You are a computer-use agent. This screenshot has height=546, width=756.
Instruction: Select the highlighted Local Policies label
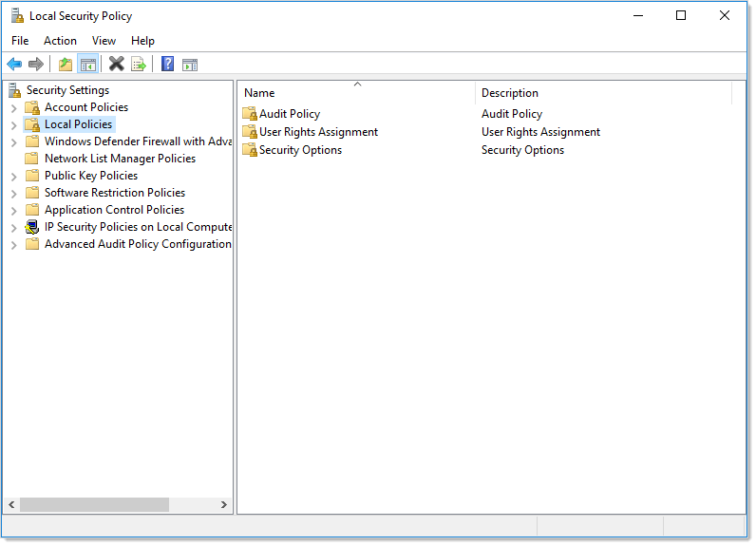(x=78, y=124)
